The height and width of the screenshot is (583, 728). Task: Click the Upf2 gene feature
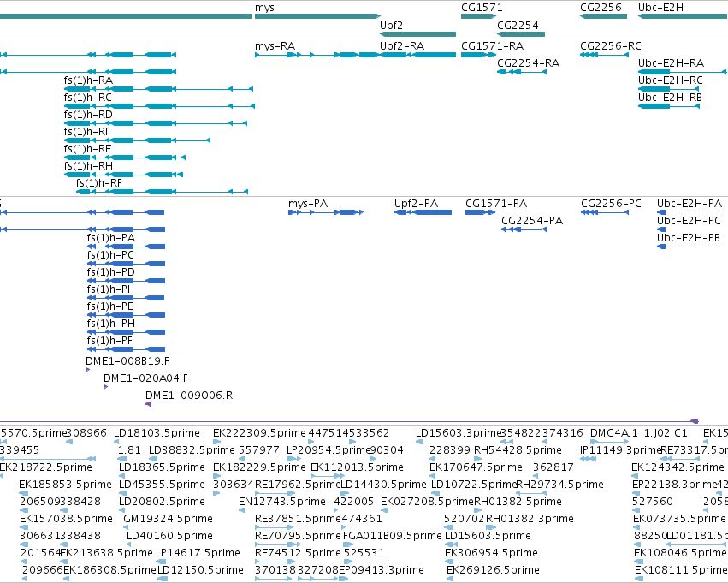[x=417, y=34]
